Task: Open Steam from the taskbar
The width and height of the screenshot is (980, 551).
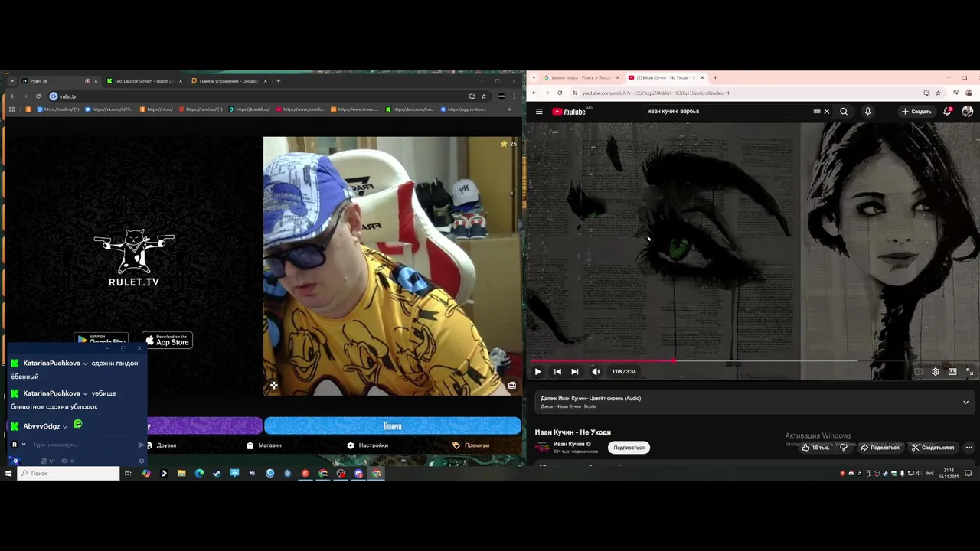Action: [x=217, y=474]
